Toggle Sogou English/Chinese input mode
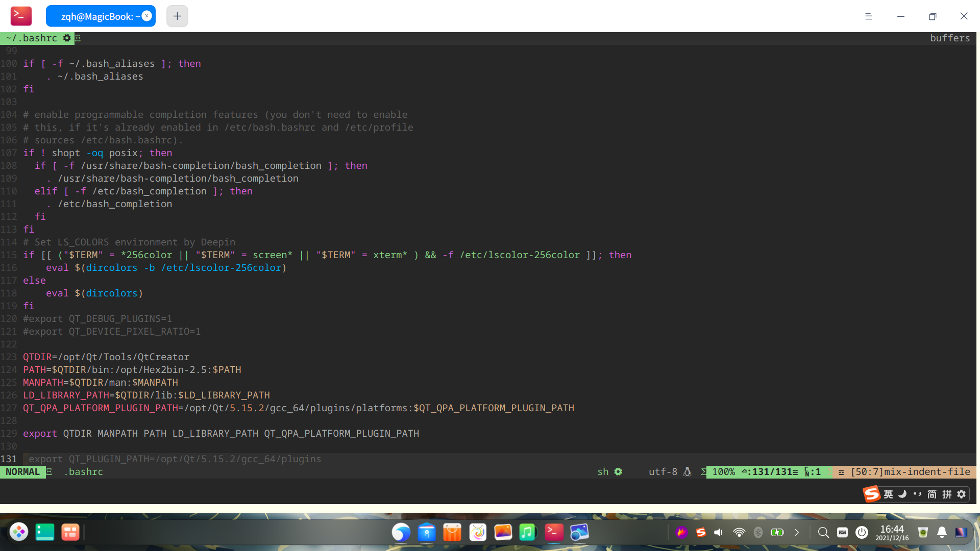This screenshot has height=551, width=980. pyautogui.click(x=889, y=494)
